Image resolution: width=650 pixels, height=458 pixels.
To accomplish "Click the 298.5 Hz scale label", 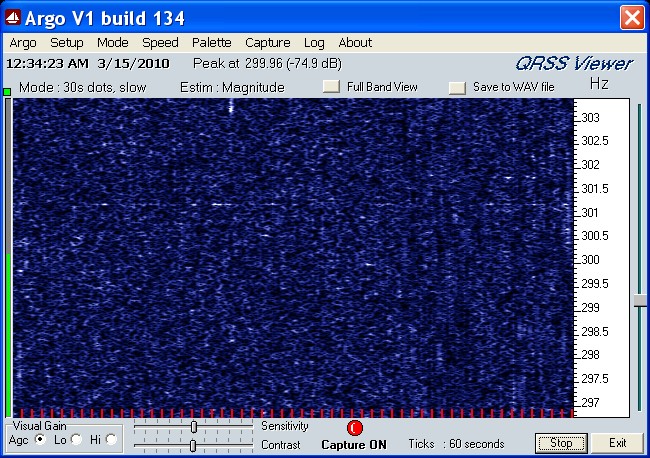I will [x=595, y=332].
